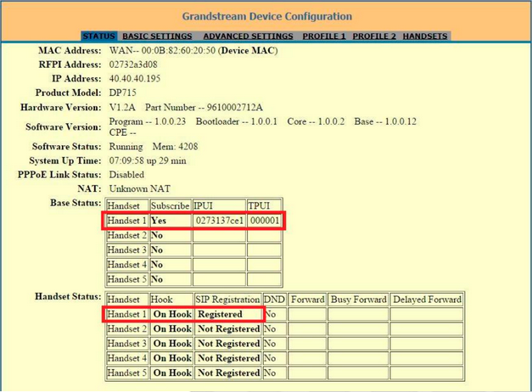
Task: Click the RFPI address 02732a3d08
Action: (133, 64)
